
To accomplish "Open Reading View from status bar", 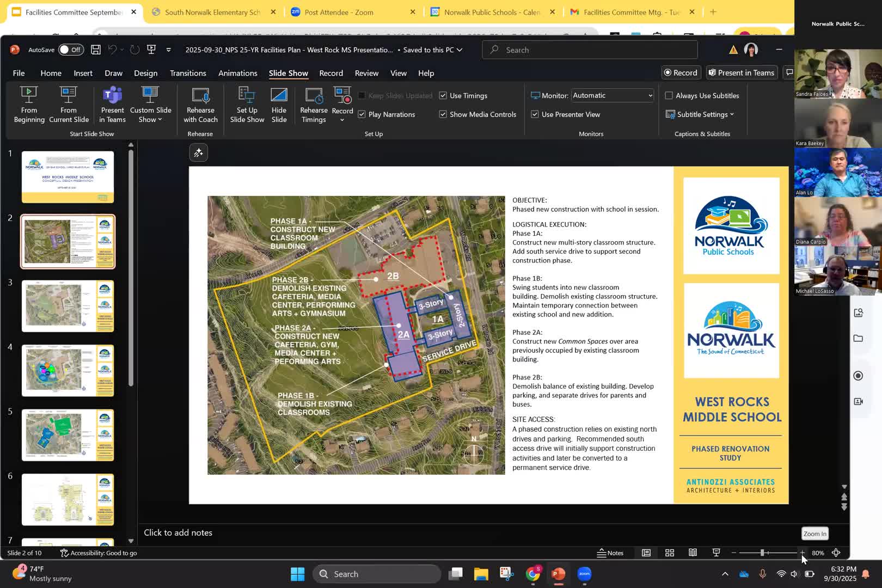I will [x=693, y=553].
